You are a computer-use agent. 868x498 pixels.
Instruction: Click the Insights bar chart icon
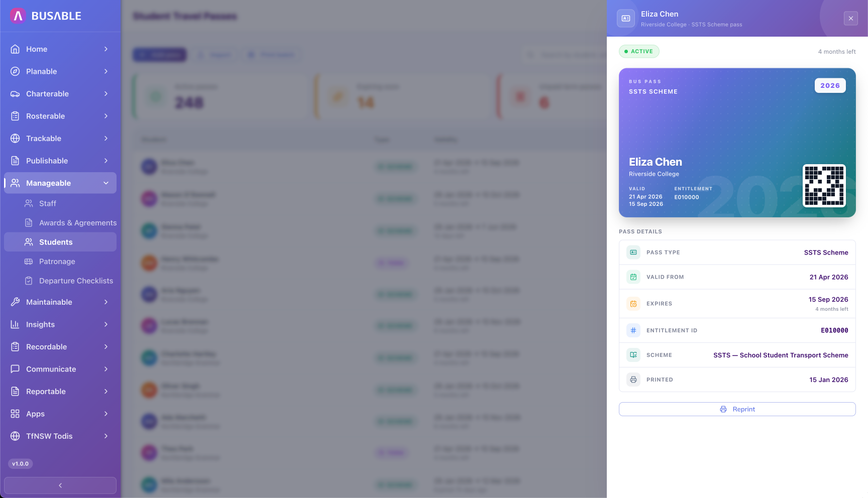[x=15, y=324]
